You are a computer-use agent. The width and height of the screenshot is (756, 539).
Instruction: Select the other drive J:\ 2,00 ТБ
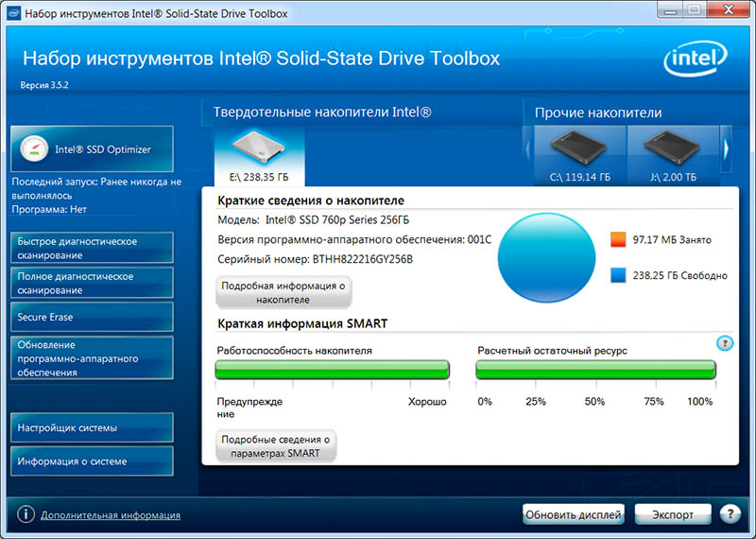click(x=673, y=156)
